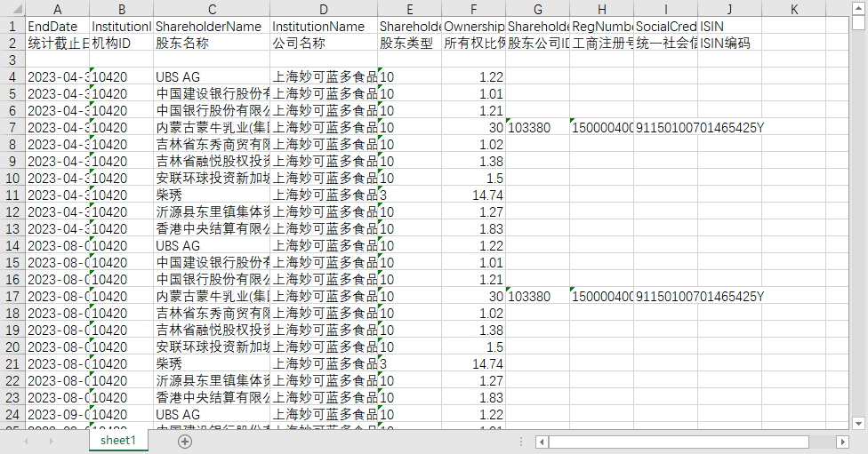Select column F header
Screen dimensions: 868x454
(473, 9)
